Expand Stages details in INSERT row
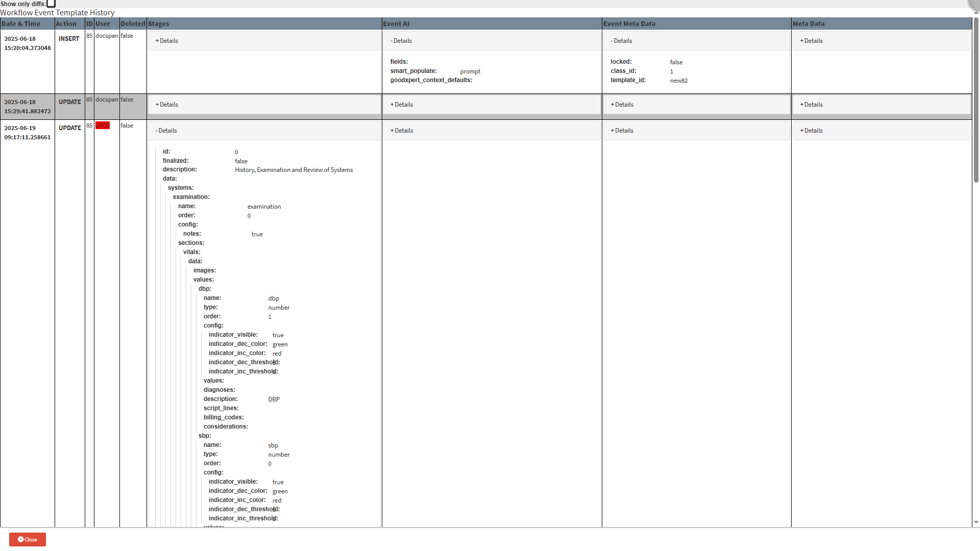This screenshot has width=980, height=551. click(167, 41)
